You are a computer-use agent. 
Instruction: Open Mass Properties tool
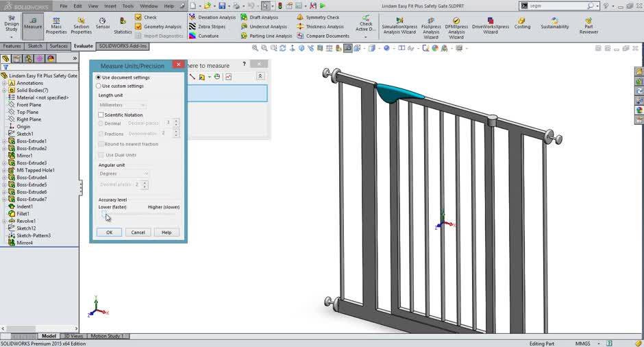(x=56, y=26)
